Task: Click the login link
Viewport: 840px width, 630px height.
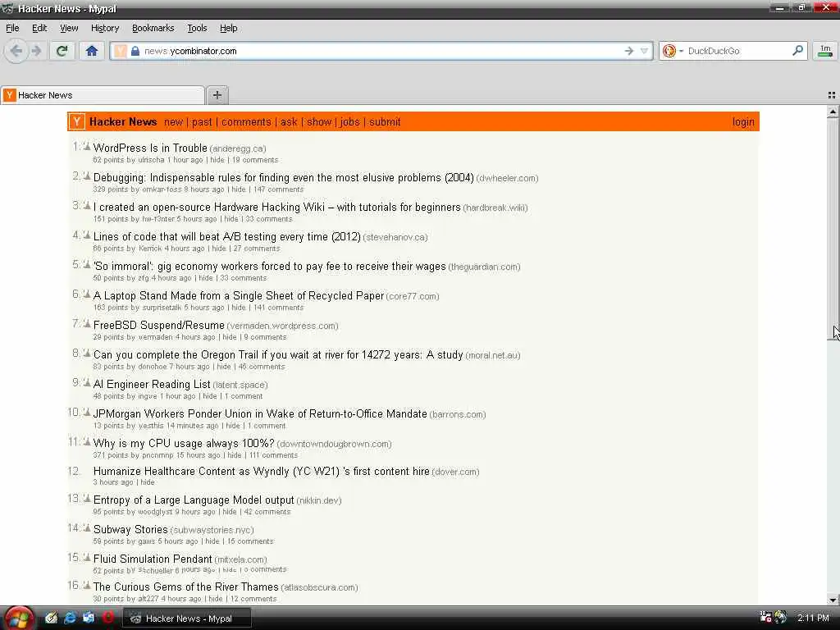Action: (x=743, y=121)
